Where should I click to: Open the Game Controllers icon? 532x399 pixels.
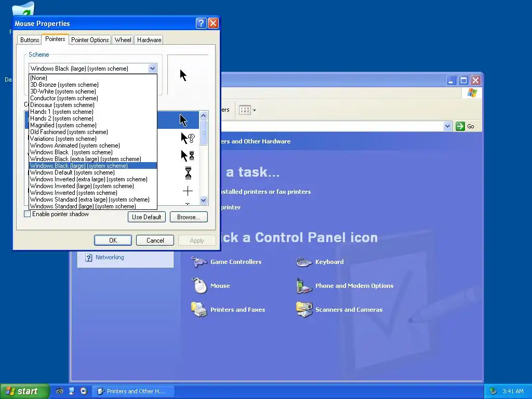[x=199, y=262]
